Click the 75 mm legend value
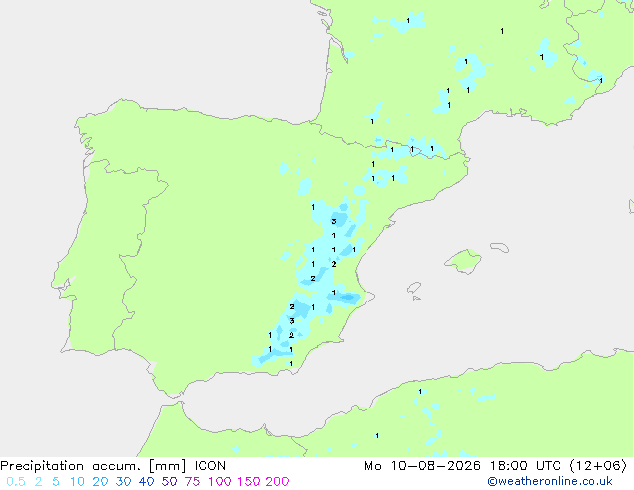Viewport: 634px width, 490px height. coord(192,482)
